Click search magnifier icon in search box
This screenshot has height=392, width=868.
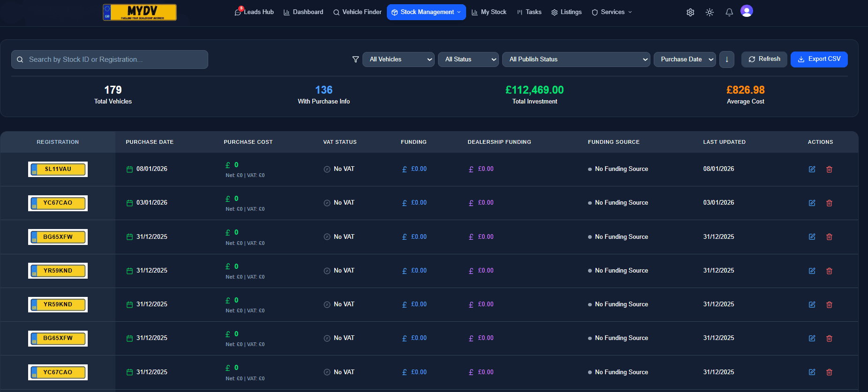click(20, 59)
